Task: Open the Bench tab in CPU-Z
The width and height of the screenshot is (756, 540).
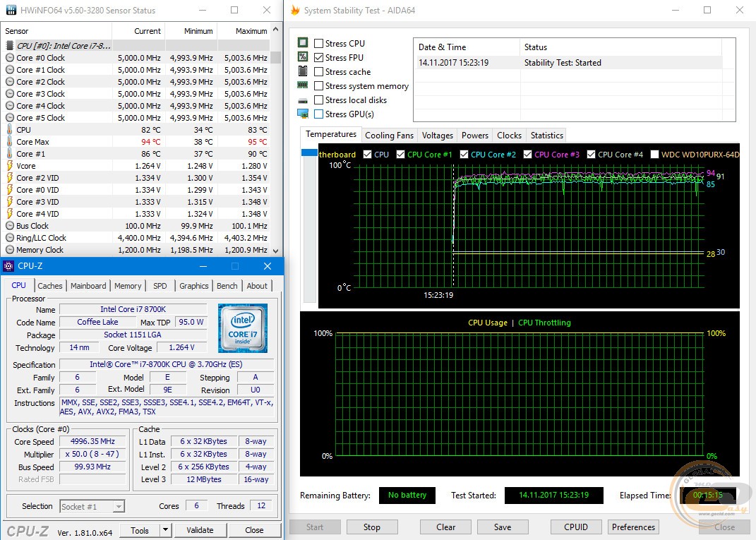Action: tap(227, 286)
